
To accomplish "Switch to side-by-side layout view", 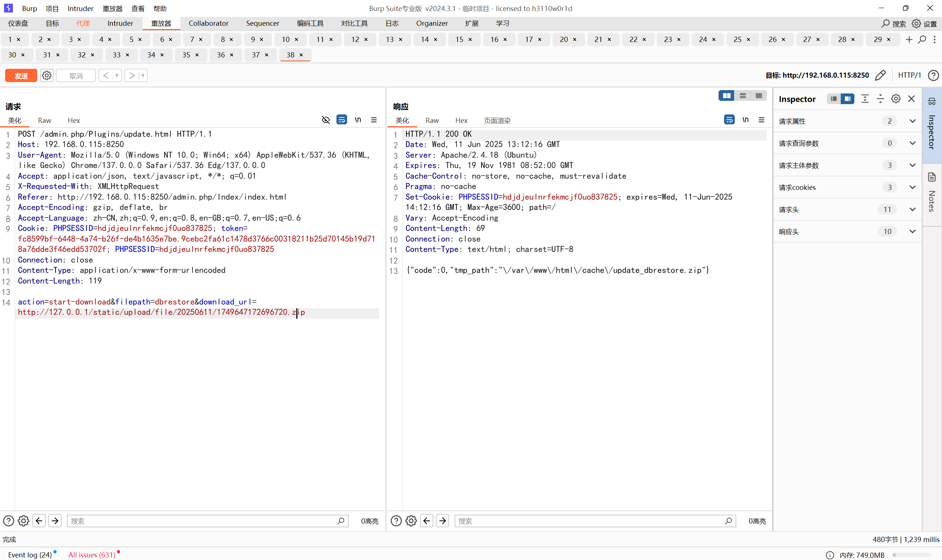I will coord(726,96).
